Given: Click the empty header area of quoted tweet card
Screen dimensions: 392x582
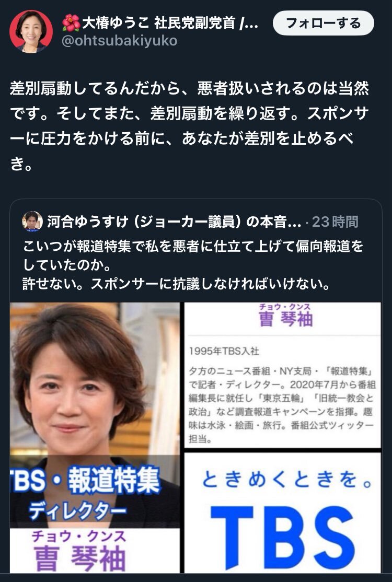Looking at the screenshot, I should pyautogui.click(x=370, y=222).
